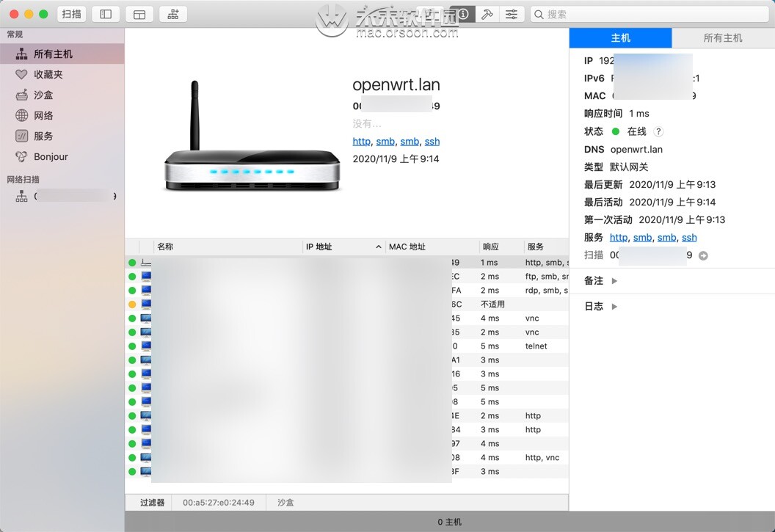Open 网络 in the sidebar
Viewport: 775px width, 532px height.
coord(62,116)
